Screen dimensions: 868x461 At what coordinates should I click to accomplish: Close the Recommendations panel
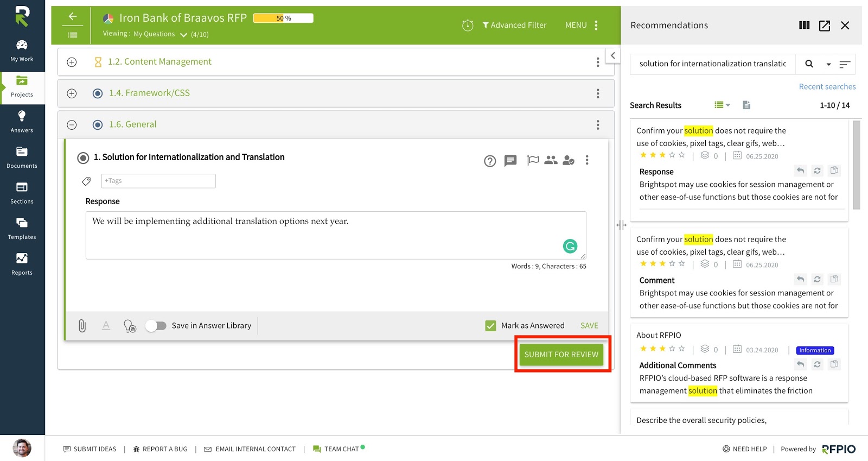tap(845, 26)
